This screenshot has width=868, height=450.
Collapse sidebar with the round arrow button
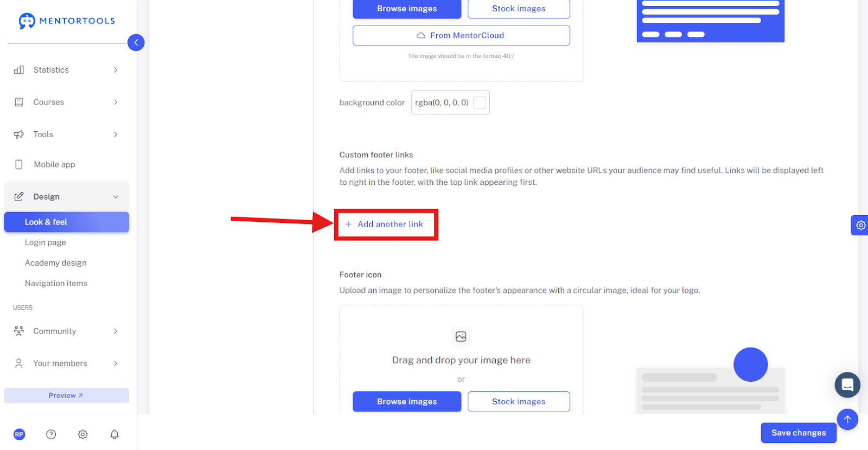pos(136,42)
